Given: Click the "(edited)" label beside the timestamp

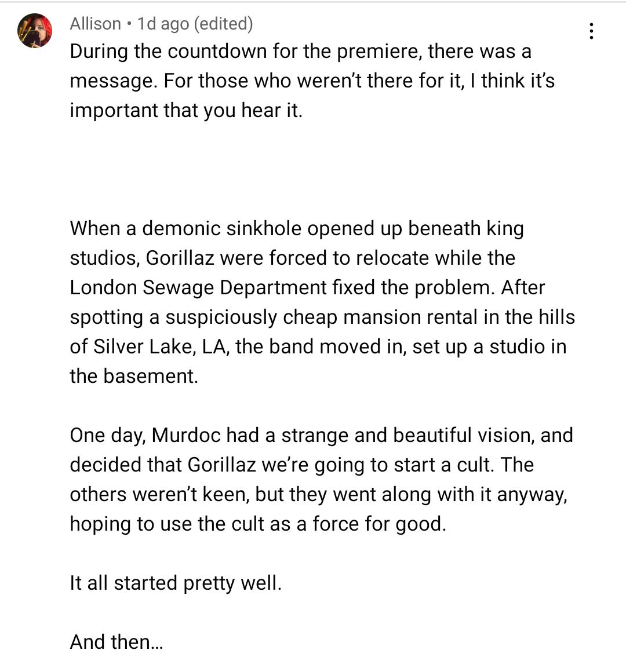Looking at the screenshot, I should coord(223,24).
